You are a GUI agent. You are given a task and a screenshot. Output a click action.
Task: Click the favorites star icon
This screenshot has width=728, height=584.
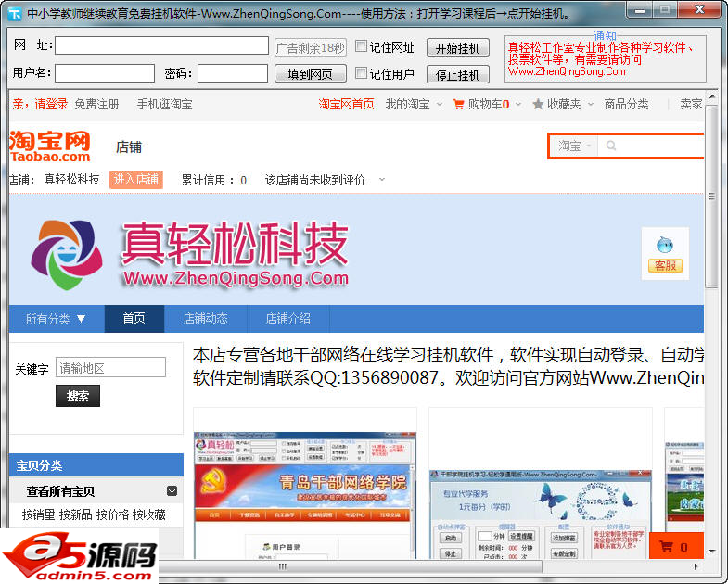pos(538,105)
